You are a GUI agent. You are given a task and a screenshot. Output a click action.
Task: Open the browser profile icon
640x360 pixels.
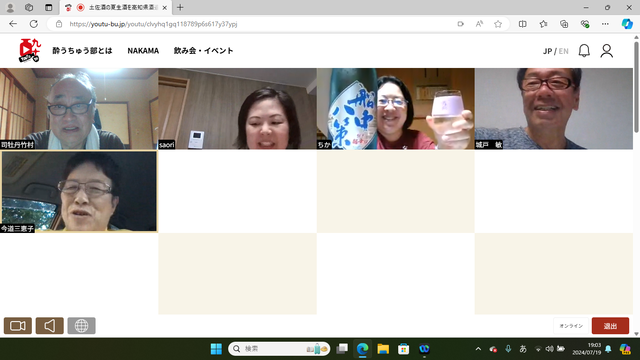pyautogui.click(x=10, y=7)
